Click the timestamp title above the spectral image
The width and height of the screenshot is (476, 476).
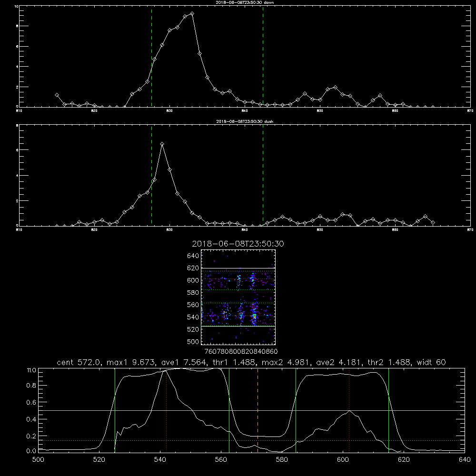[238, 244]
